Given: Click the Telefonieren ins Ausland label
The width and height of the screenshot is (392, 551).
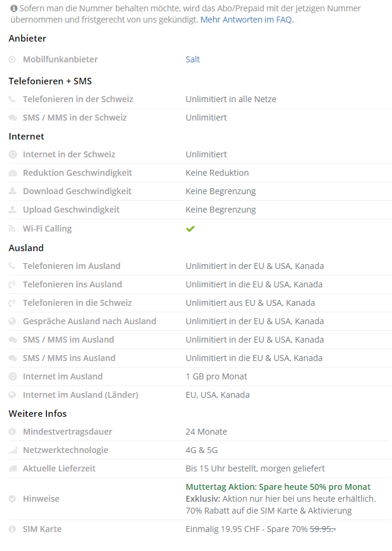Looking at the screenshot, I should (72, 284).
